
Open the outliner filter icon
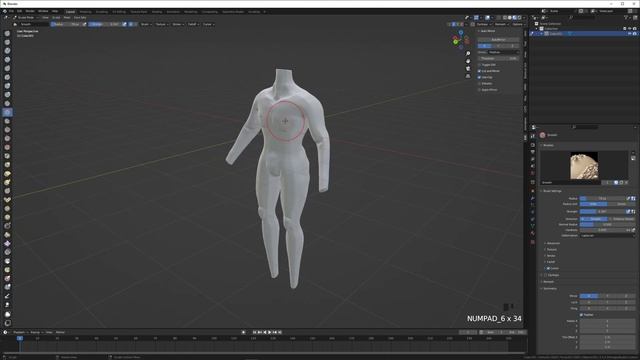click(627, 18)
